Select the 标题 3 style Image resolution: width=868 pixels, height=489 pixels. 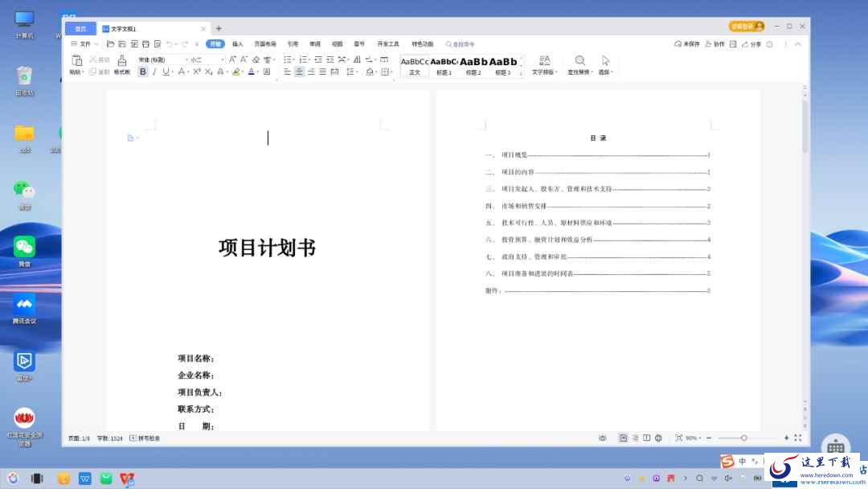(x=502, y=66)
